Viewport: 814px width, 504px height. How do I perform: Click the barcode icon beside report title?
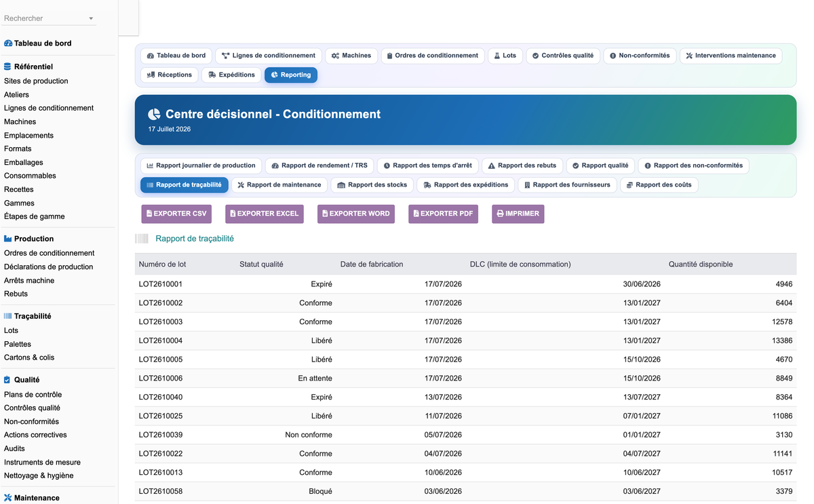click(x=141, y=239)
